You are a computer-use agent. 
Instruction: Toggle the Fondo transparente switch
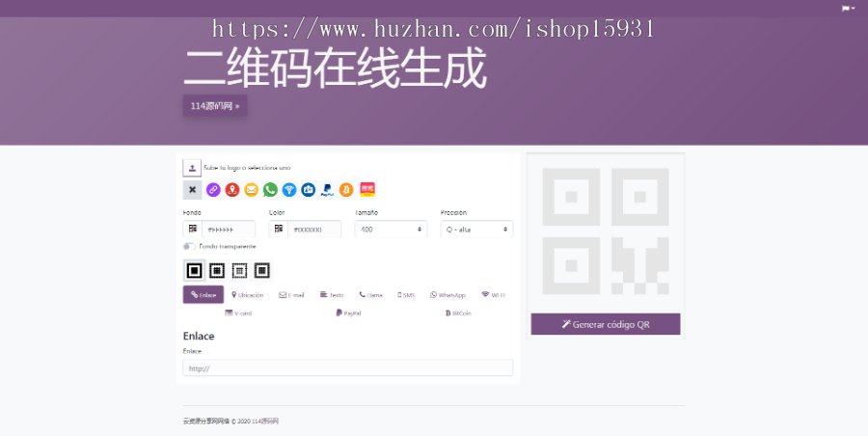[x=189, y=247]
